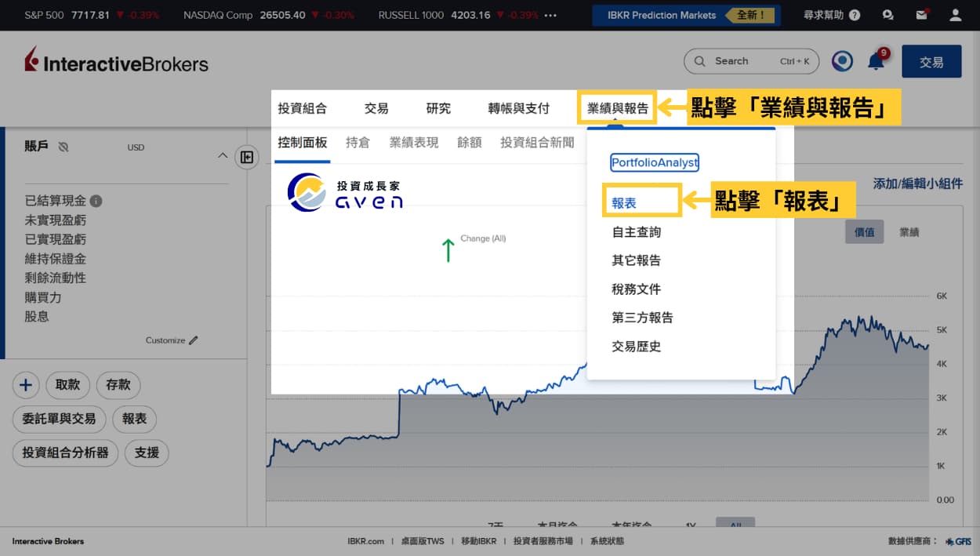980x556 pixels.
Task: Click 尋求幫助 help link
Action: pos(825,15)
